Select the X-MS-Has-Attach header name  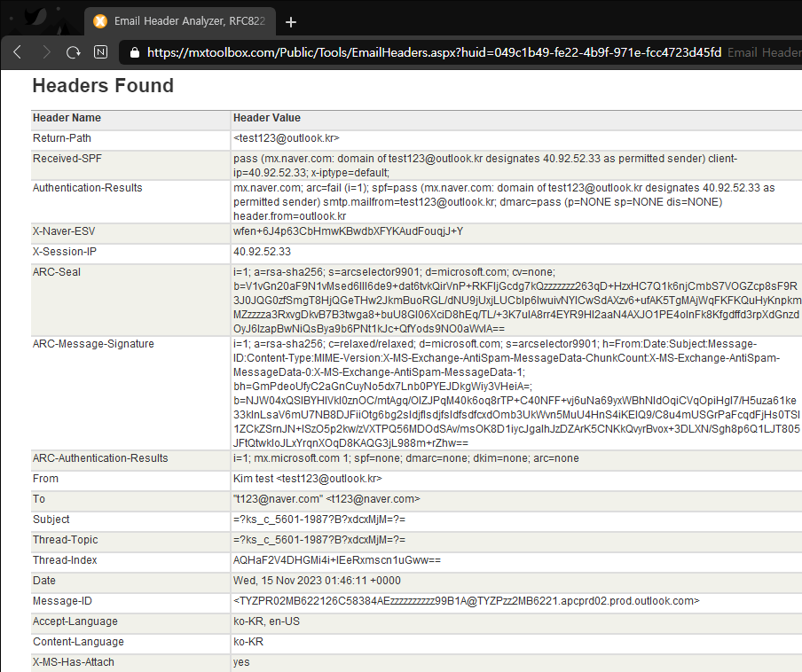pyautogui.click(x=74, y=663)
